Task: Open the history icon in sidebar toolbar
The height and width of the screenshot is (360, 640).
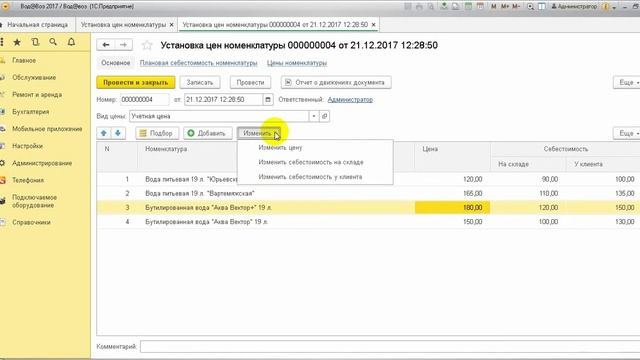Action: coord(35,42)
